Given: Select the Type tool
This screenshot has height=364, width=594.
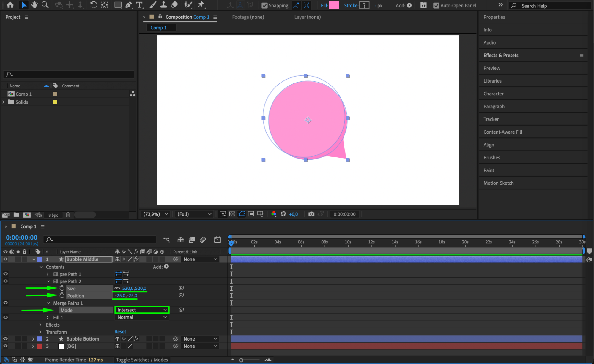Looking at the screenshot, I should point(139,5).
